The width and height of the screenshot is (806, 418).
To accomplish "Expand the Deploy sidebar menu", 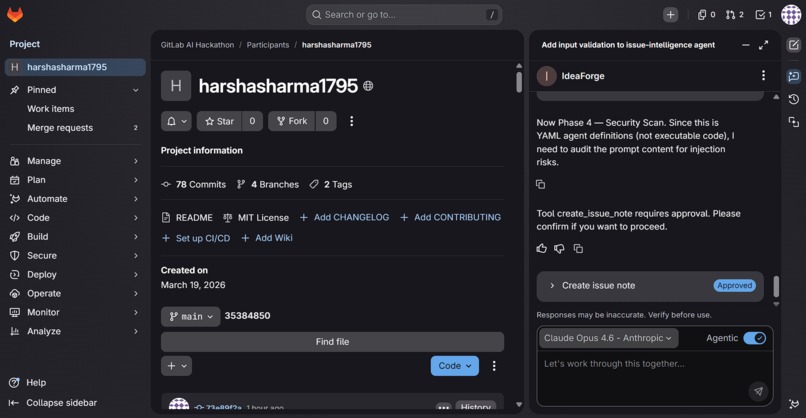I will coord(75,275).
